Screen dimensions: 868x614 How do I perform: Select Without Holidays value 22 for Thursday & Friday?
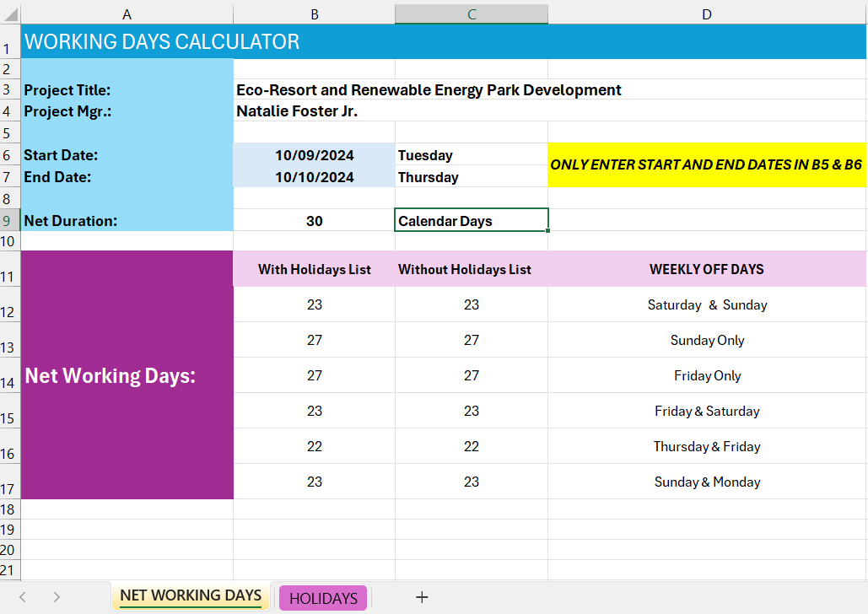click(x=472, y=446)
